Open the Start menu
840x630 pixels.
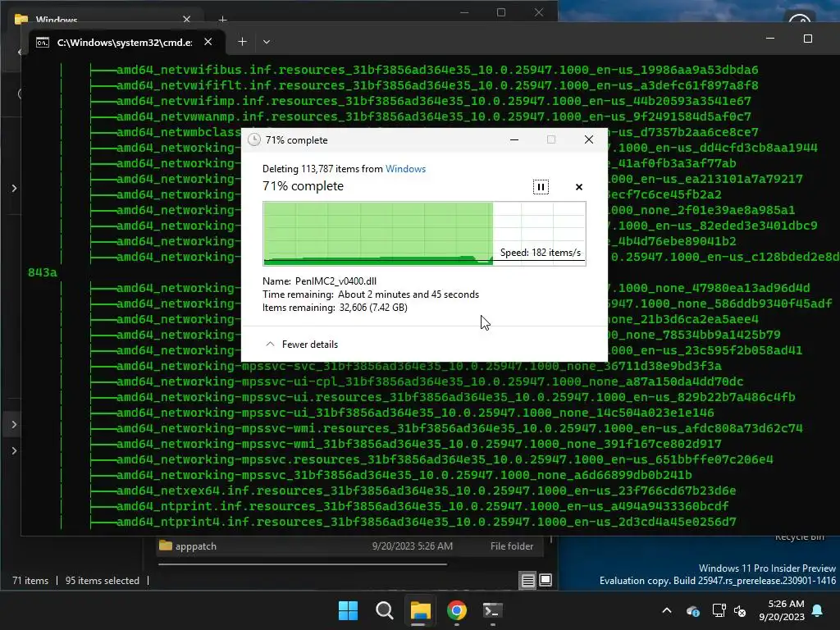coord(348,610)
